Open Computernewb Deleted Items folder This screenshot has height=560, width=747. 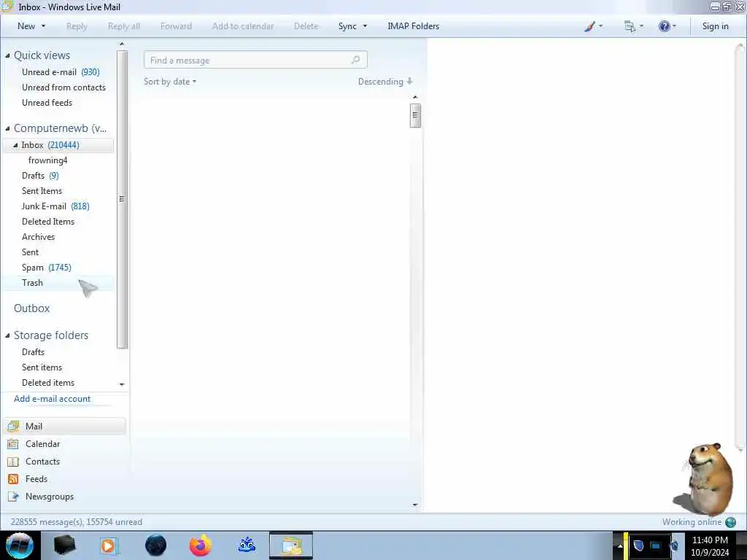point(48,222)
